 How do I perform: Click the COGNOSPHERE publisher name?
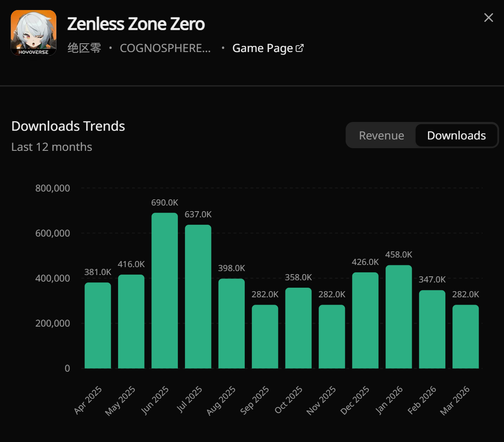pyautogui.click(x=165, y=48)
